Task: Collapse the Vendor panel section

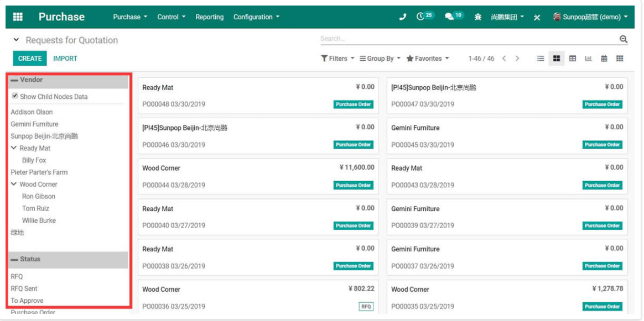Action: pos(14,80)
